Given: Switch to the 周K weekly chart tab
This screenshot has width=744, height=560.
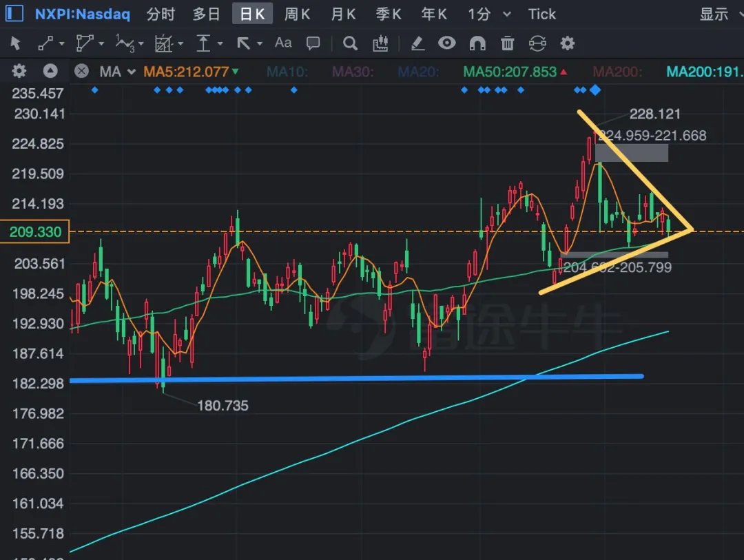Looking at the screenshot, I should pyautogui.click(x=297, y=14).
